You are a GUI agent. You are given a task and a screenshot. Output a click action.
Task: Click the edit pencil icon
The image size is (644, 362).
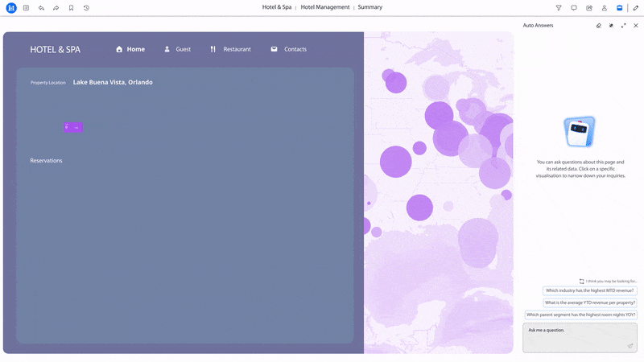636,7
